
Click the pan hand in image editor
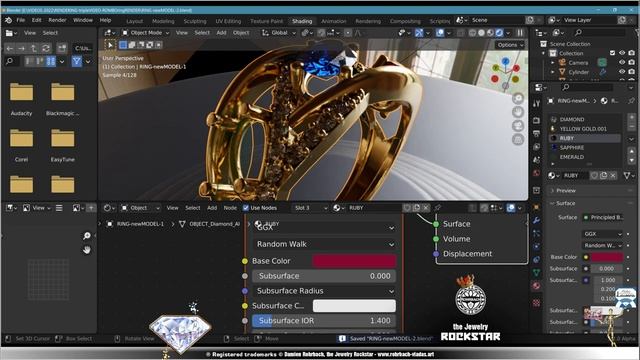[87, 250]
